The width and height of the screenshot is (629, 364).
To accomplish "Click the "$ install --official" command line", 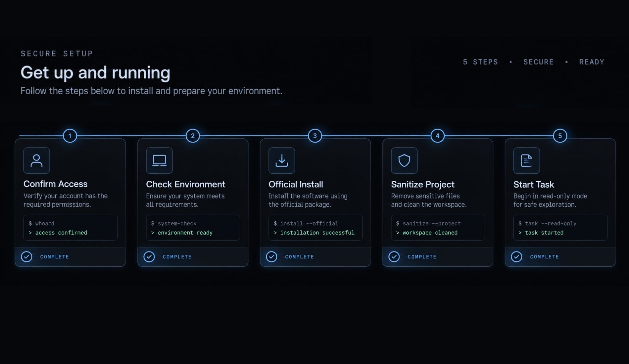I will [306, 223].
